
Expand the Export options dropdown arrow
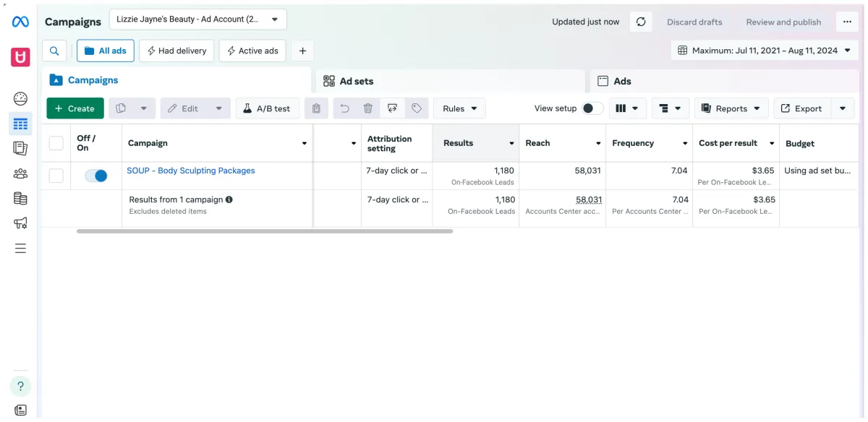(x=843, y=108)
